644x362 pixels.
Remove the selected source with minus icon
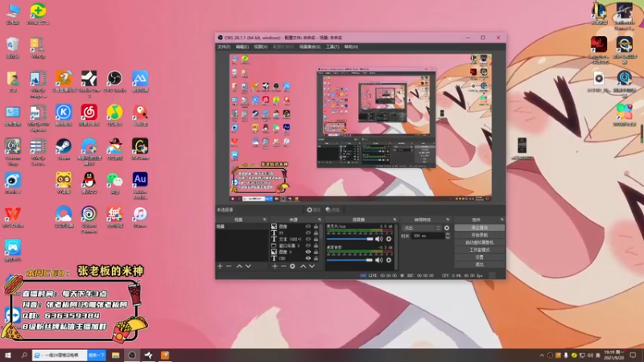283,266
